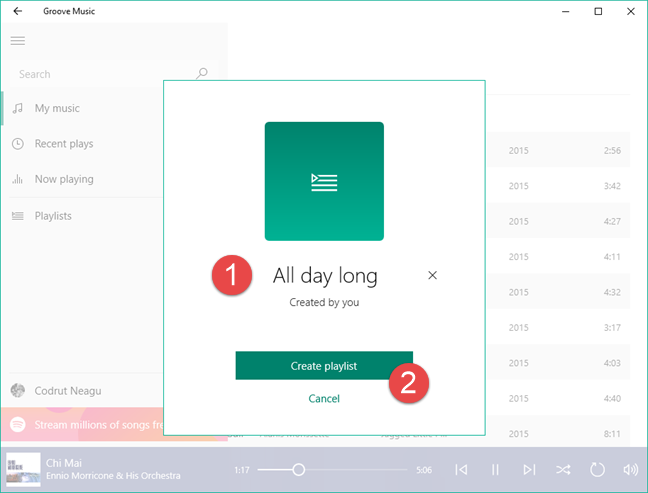Click the Spotify logo icon

[18, 424]
